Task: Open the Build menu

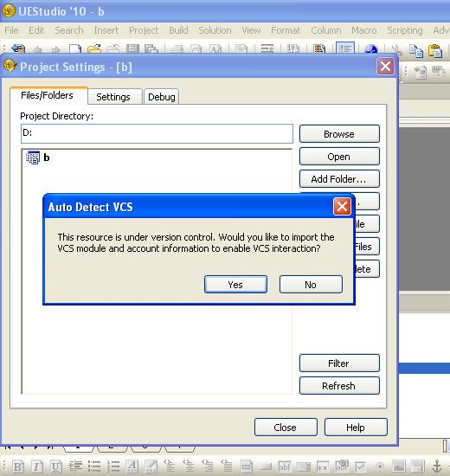Action: tap(178, 30)
